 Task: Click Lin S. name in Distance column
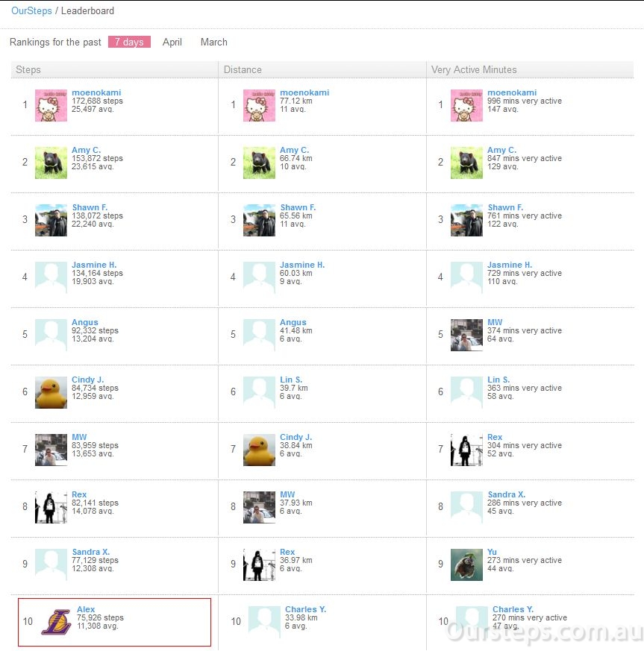291,380
